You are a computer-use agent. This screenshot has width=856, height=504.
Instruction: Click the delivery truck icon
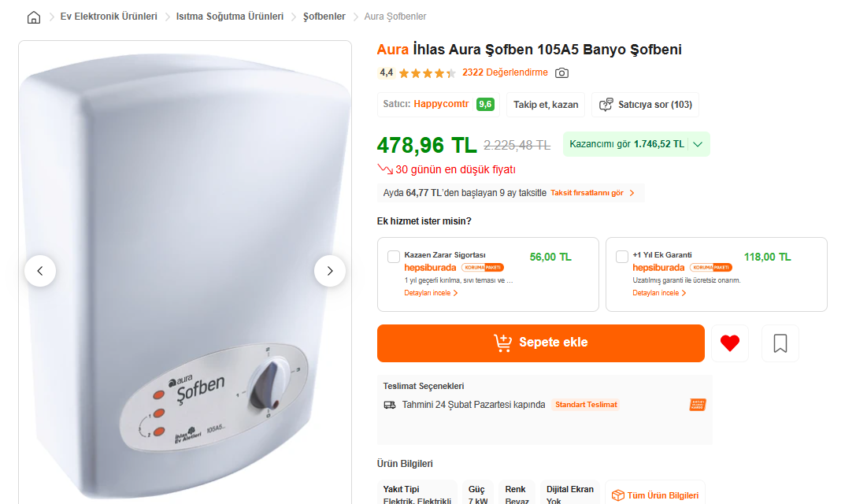pyautogui.click(x=390, y=405)
